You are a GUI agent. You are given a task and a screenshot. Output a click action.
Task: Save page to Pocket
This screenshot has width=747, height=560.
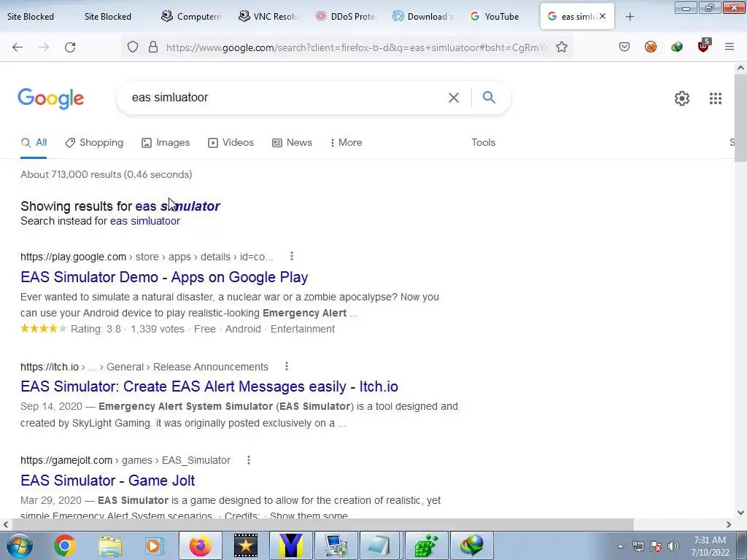(x=624, y=47)
